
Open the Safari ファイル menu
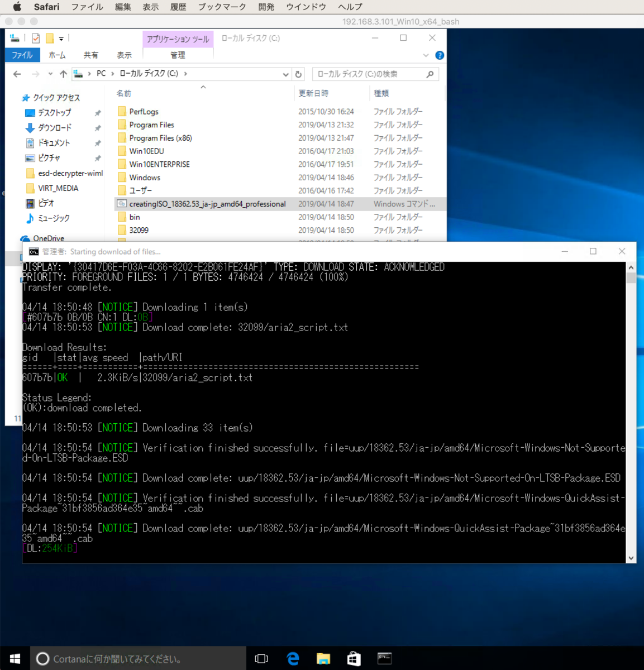coord(87,7)
